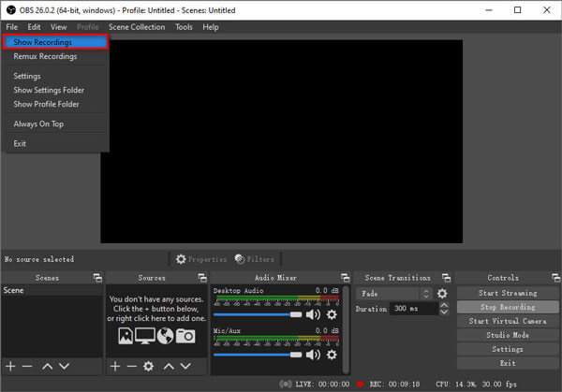Add a new source with plus icon

(x=115, y=366)
